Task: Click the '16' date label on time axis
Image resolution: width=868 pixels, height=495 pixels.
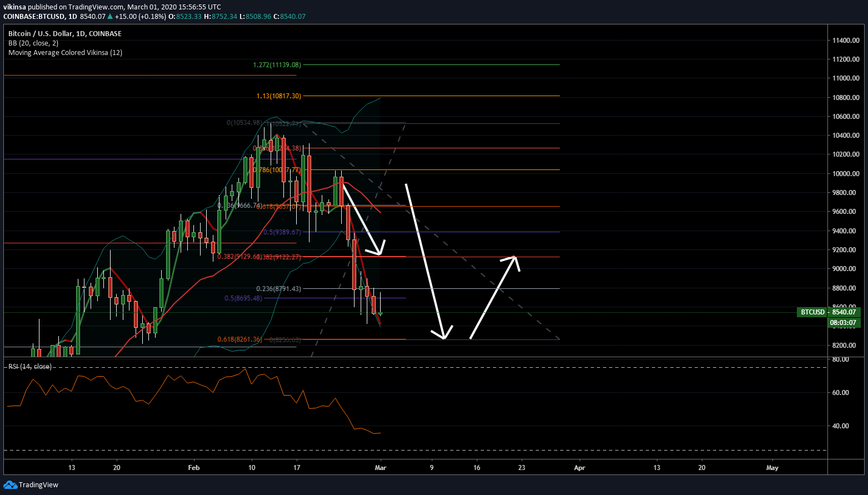Action: [477, 468]
